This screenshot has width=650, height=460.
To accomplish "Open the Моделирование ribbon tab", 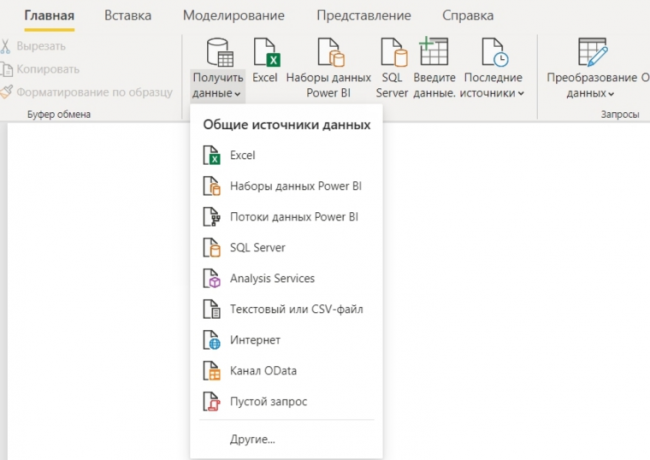I will [x=233, y=16].
